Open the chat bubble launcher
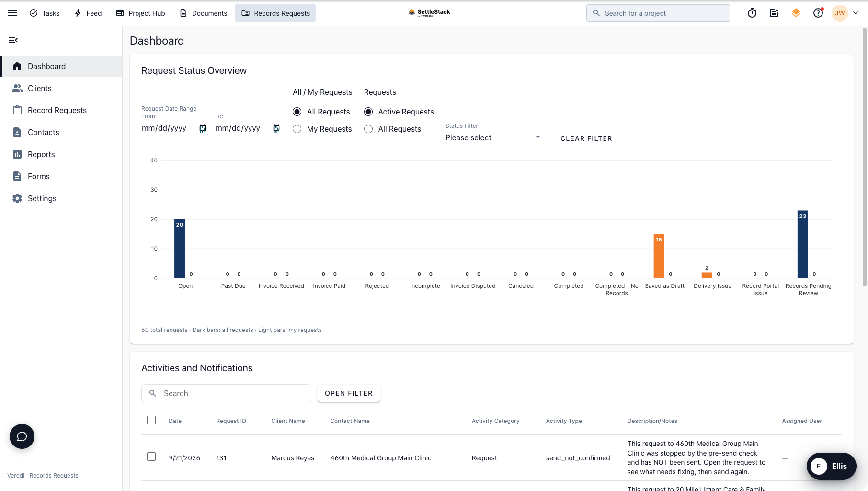This screenshot has height=491, width=868. click(x=22, y=436)
